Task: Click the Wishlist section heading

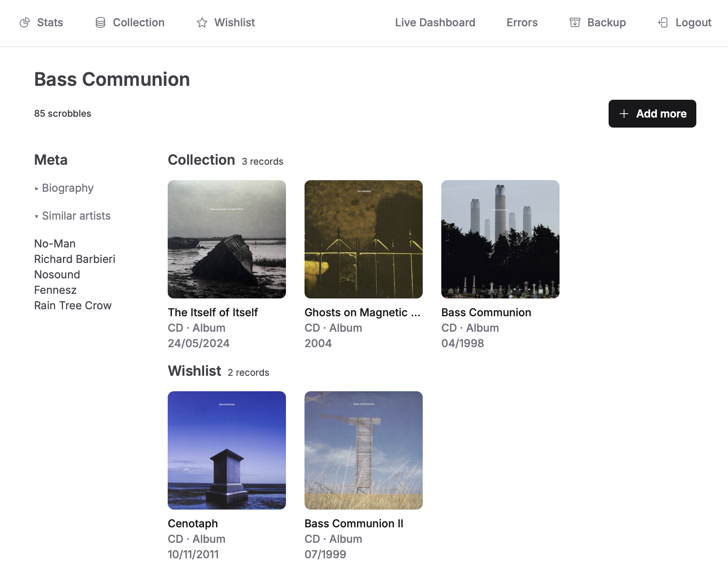Action: point(194,371)
